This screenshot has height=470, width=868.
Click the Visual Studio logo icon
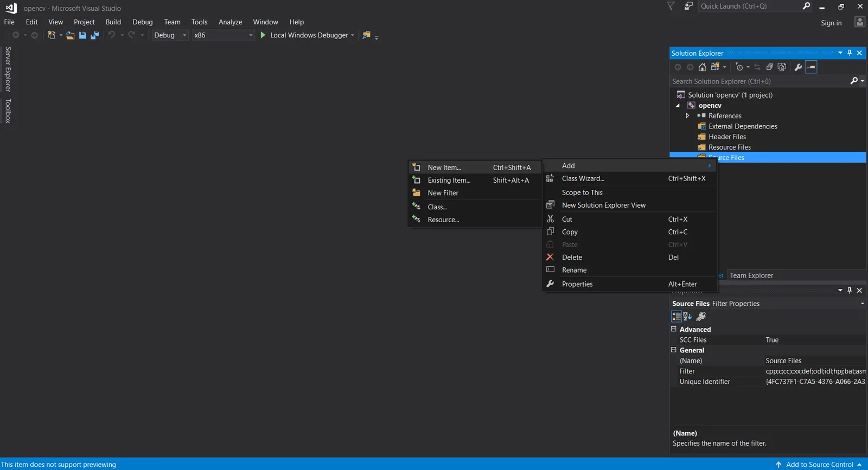click(11, 8)
